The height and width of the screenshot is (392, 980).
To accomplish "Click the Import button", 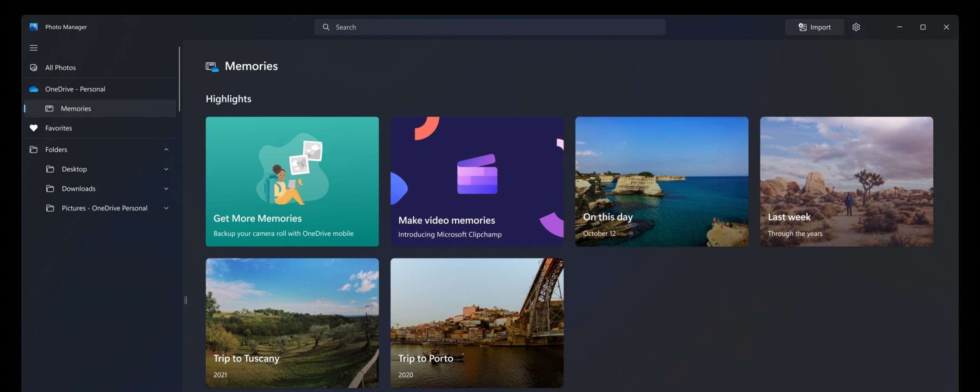I will [815, 27].
